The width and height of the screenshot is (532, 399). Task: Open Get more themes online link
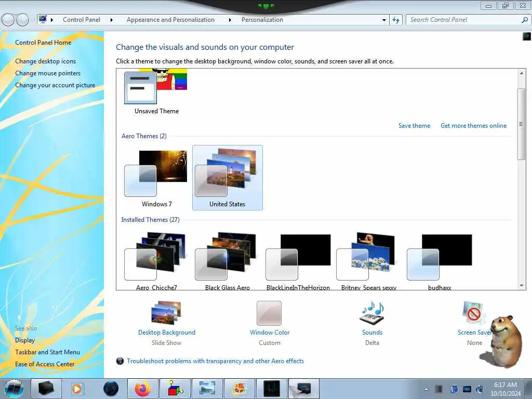[474, 126]
